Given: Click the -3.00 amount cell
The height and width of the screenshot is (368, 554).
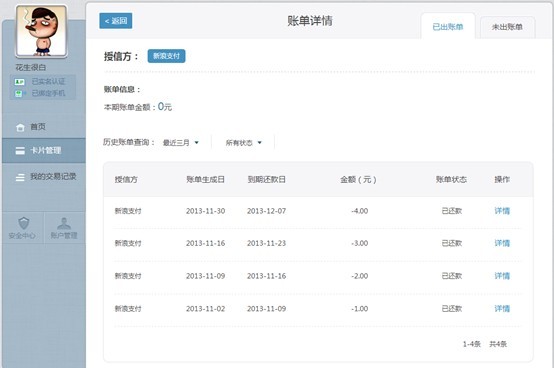Looking at the screenshot, I should click(x=359, y=243).
